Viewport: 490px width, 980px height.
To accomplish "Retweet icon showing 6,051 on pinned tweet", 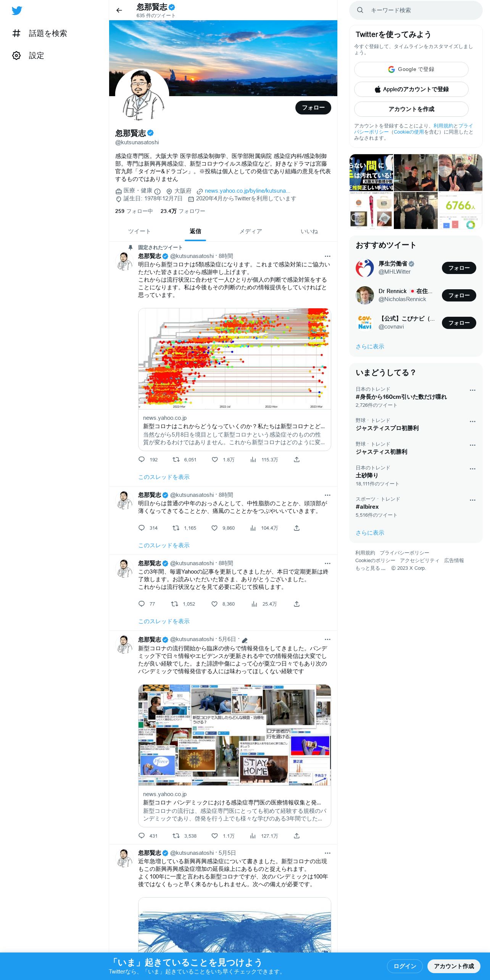I will 176,459.
